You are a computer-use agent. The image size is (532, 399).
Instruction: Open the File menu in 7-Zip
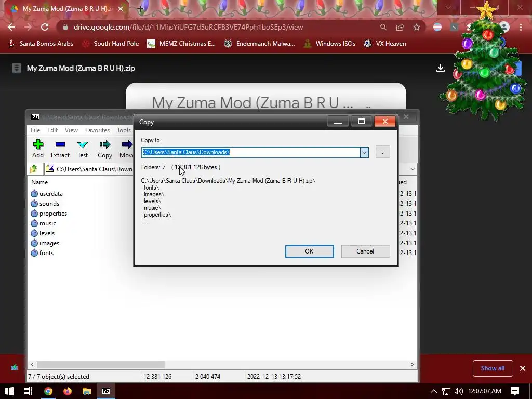click(35, 130)
